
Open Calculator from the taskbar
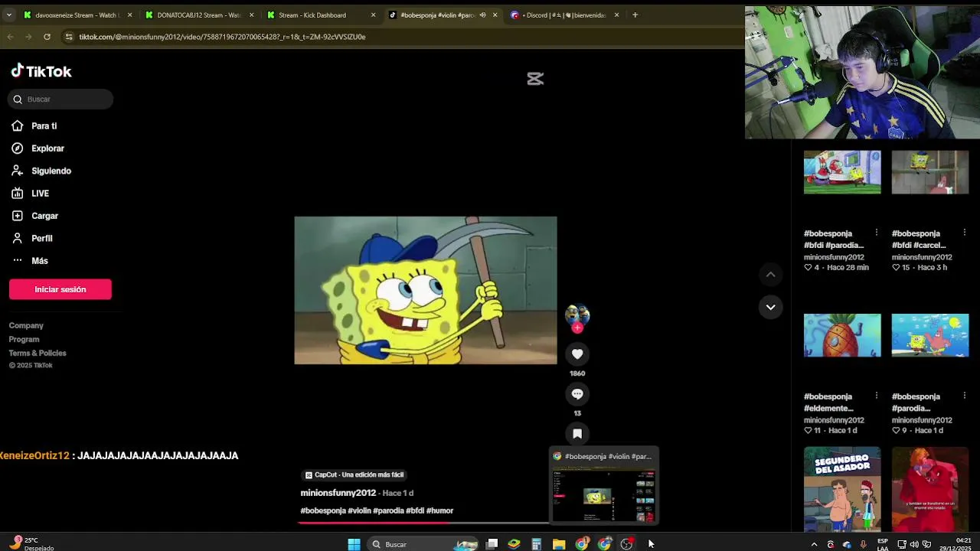point(537,544)
